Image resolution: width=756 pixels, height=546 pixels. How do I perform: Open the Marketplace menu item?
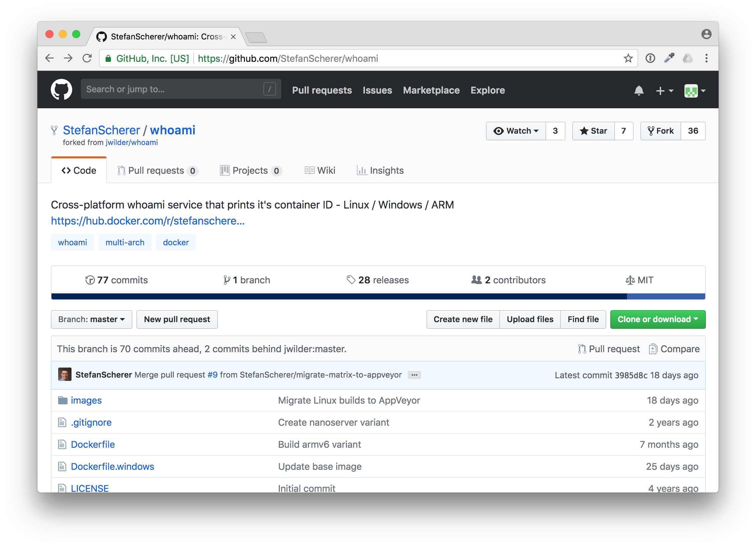(x=431, y=90)
